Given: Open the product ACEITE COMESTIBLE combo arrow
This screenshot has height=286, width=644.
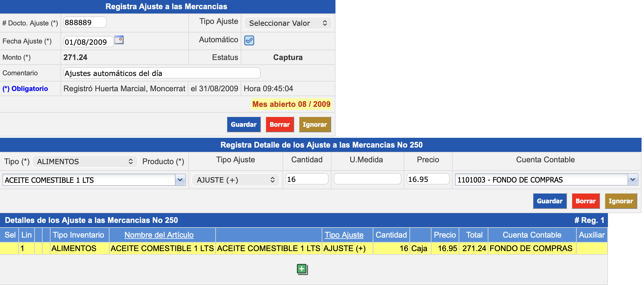Looking at the screenshot, I should (x=180, y=180).
